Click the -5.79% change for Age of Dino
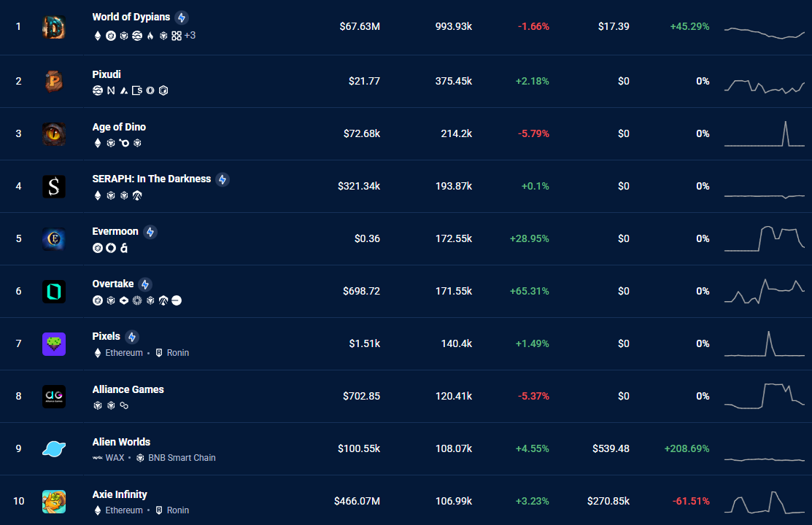Screen dimensions: 812x525 tap(533, 133)
